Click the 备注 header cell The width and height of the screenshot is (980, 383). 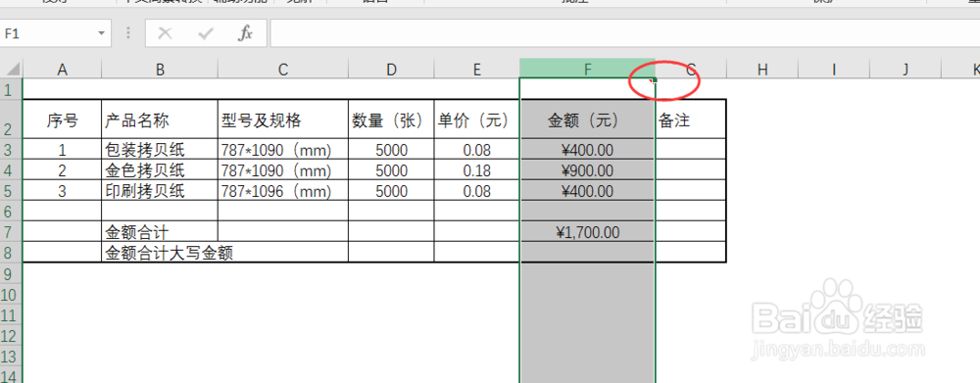coord(691,120)
